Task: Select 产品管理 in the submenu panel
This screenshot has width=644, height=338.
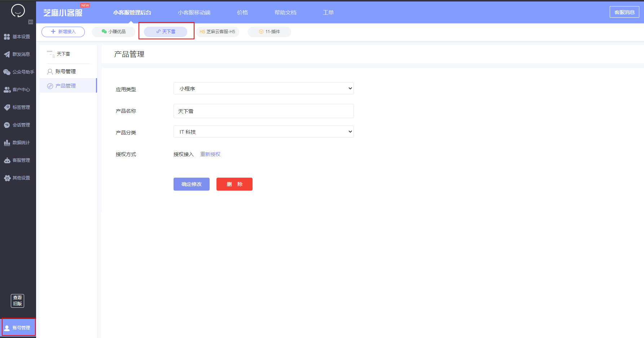Action: point(68,86)
